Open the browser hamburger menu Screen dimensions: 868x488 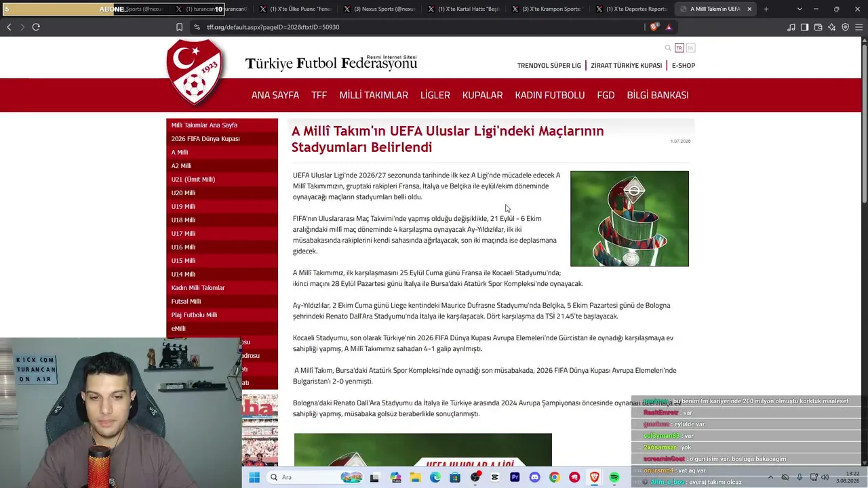859,27
